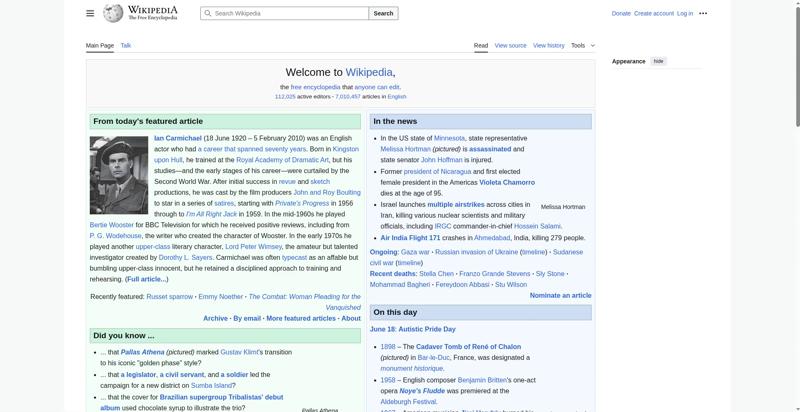This screenshot has width=800, height=412.
Task: Open Ian Carmichael portrait thumbnail
Action: pos(119,175)
